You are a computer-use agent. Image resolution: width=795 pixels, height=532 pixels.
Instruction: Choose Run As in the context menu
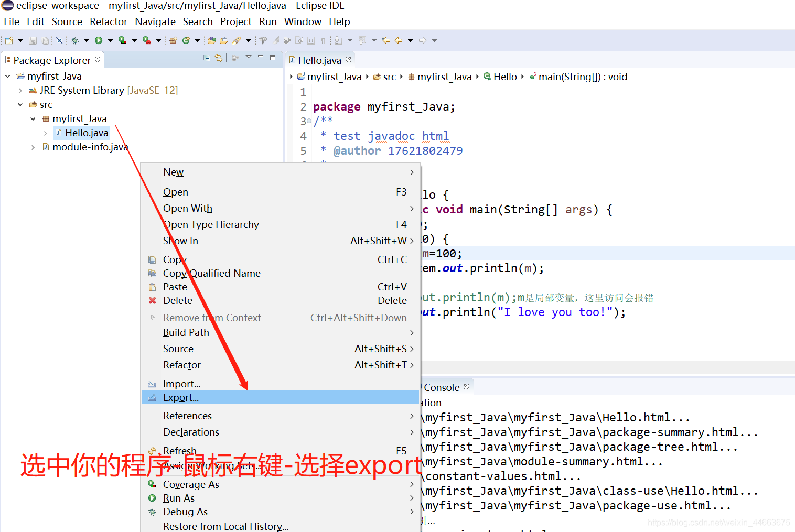click(280, 498)
